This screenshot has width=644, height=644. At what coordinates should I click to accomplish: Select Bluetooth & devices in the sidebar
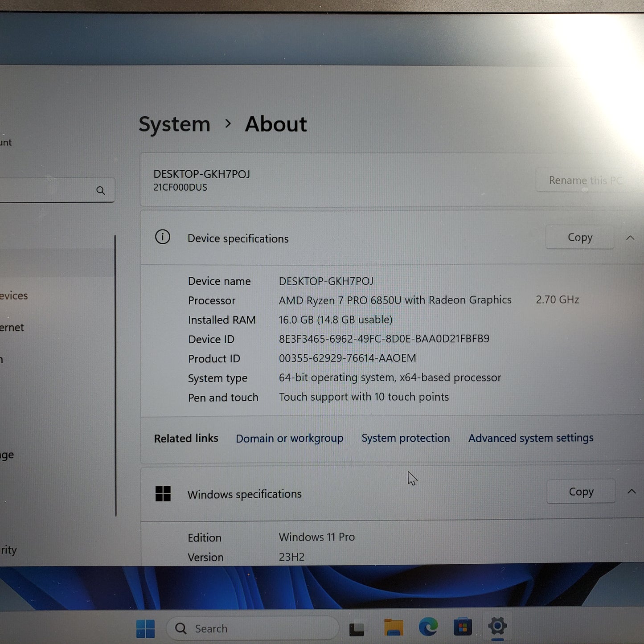tap(14, 295)
